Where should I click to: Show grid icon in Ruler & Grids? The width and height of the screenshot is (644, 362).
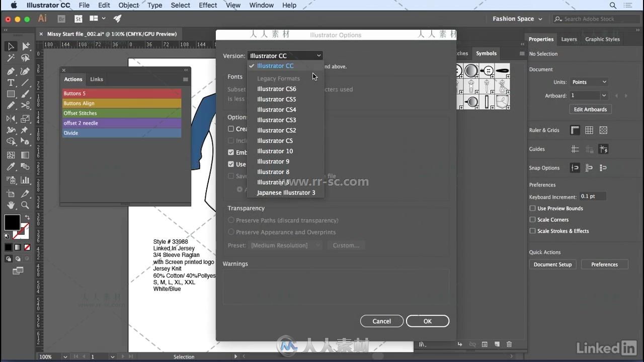pos(589,130)
